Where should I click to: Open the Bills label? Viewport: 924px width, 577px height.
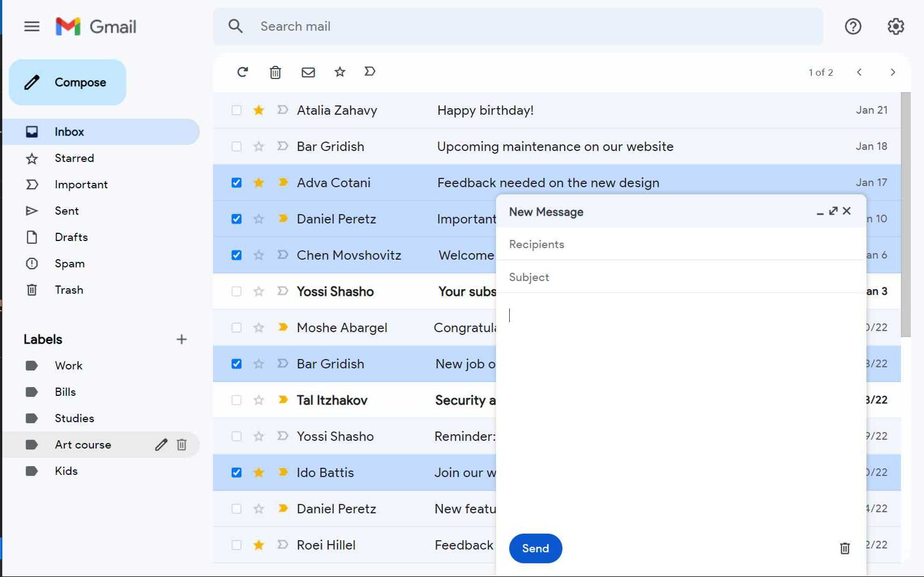[x=102, y=392]
